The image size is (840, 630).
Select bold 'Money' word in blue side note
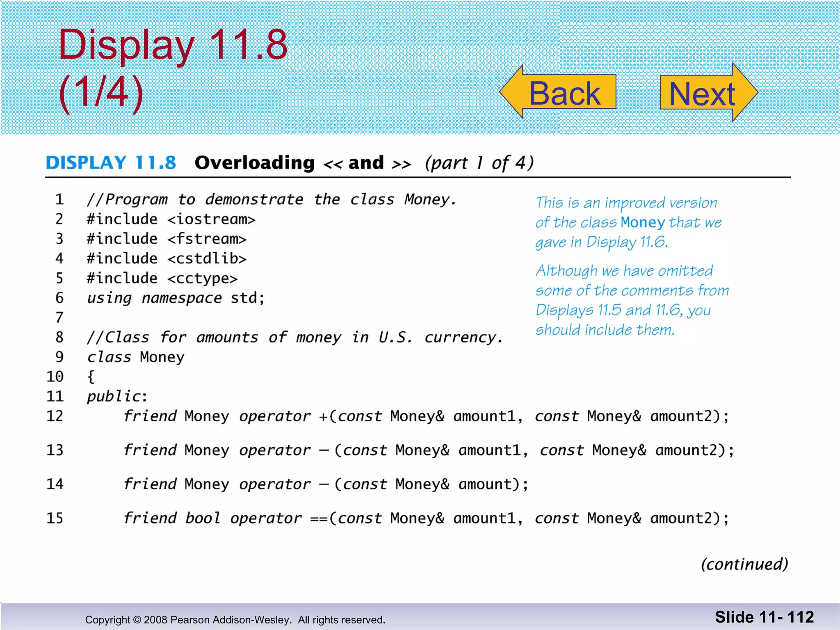click(643, 222)
